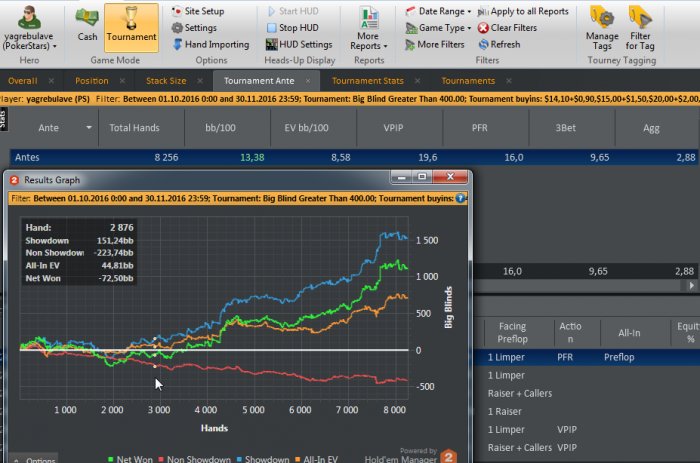This screenshot has width=700, height=463.
Task: Sort by the bb/100 column header
Action: click(228, 128)
